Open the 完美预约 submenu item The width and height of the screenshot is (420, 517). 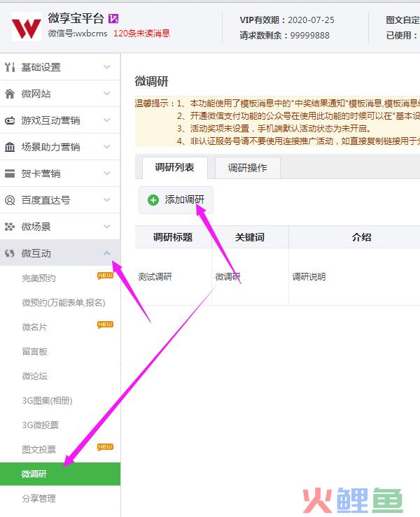[39, 278]
